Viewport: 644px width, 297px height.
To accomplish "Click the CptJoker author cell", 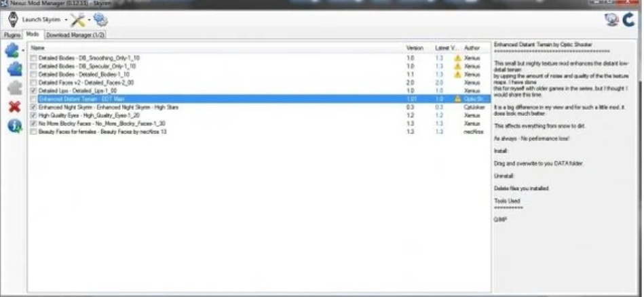I will click(474, 107).
